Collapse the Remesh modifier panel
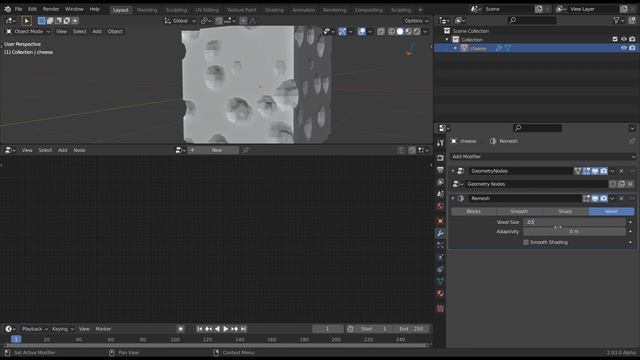The width and height of the screenshot is (640, 360). point(453,198)
